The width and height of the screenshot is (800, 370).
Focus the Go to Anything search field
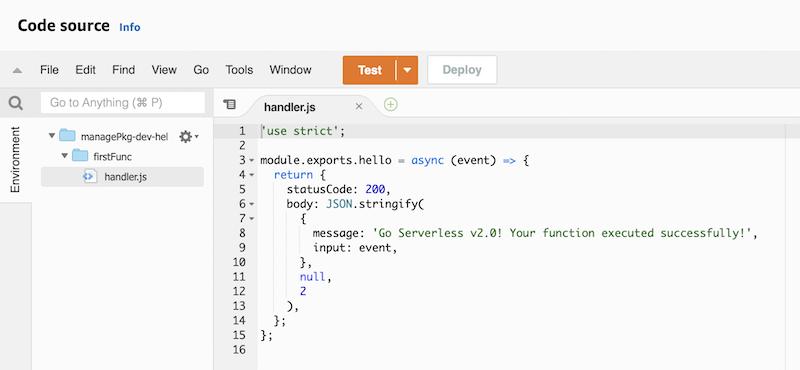123,103
